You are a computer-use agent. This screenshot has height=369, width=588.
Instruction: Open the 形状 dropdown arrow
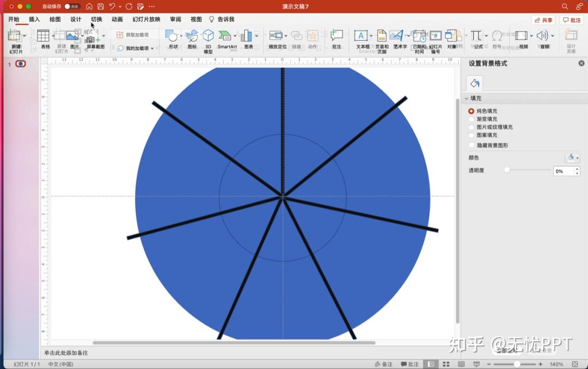(181, 36)
